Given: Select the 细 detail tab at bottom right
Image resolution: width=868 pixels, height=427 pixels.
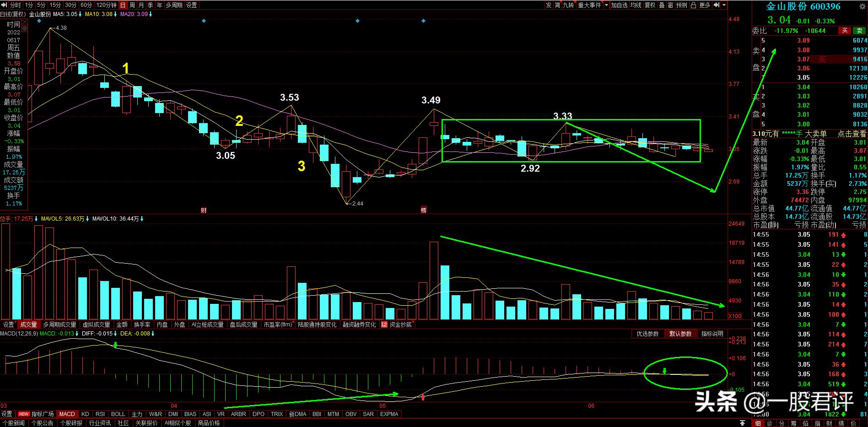Looking at the screenshot, I should [758, 423].
